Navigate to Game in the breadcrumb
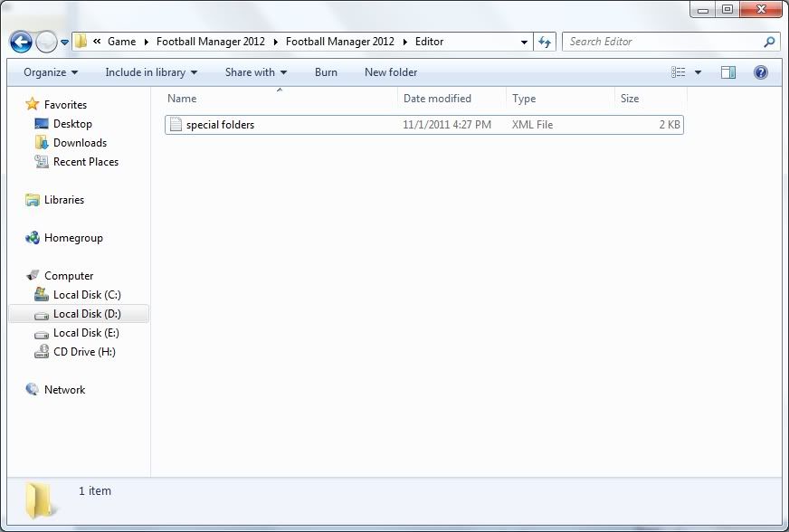Screen dimensions: 789x532 pos(122,42)
